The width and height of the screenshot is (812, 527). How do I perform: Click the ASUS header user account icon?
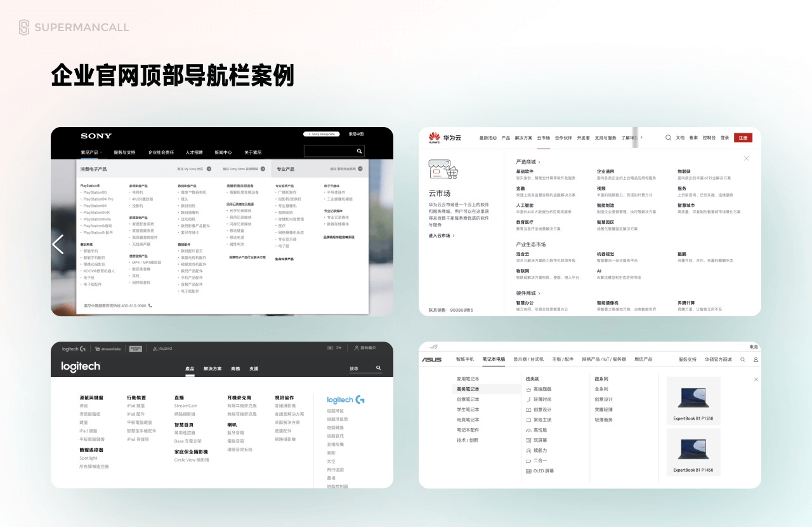tap(756, 359)
